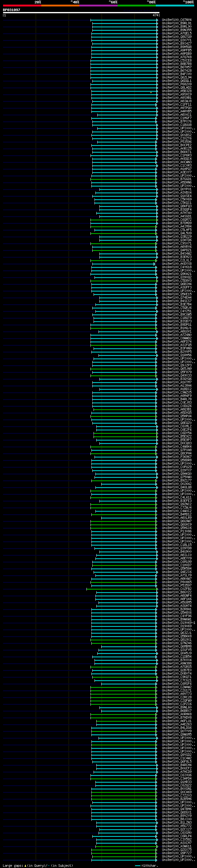197x868 pixels.
Task: Select hit label UniRef100_A3IFQ5
Action: point(177,345)
